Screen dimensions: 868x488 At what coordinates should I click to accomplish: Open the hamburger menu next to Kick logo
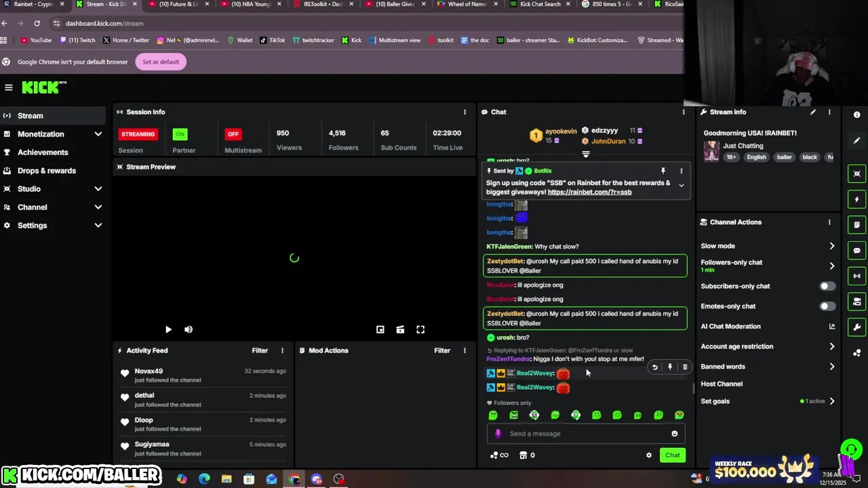8,87
